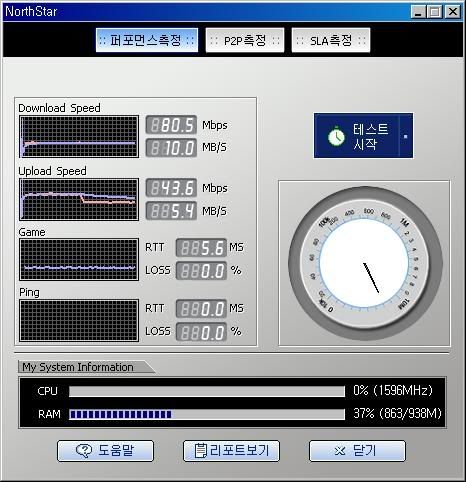Click the Upload Speed graph

[79, 199]
